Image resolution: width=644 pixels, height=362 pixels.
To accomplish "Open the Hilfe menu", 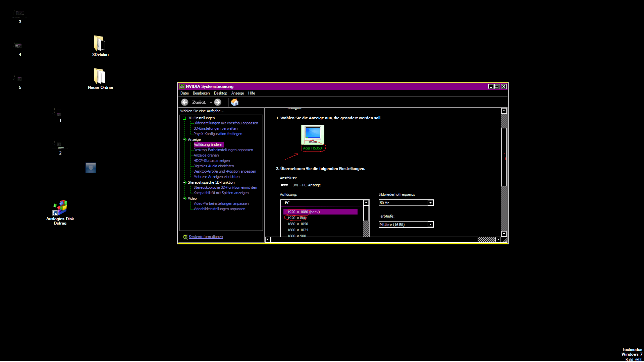I will tap(252, 93).
